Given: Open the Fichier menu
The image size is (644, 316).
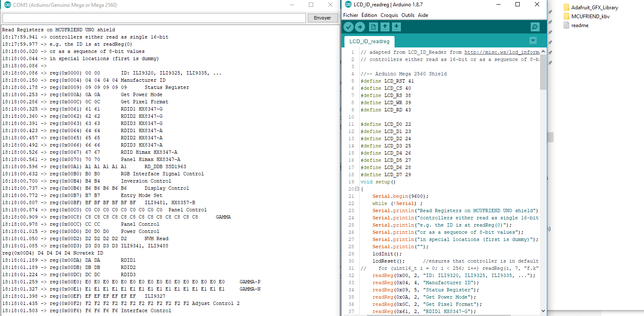Looking at the screenshot, I should [351, 15].
